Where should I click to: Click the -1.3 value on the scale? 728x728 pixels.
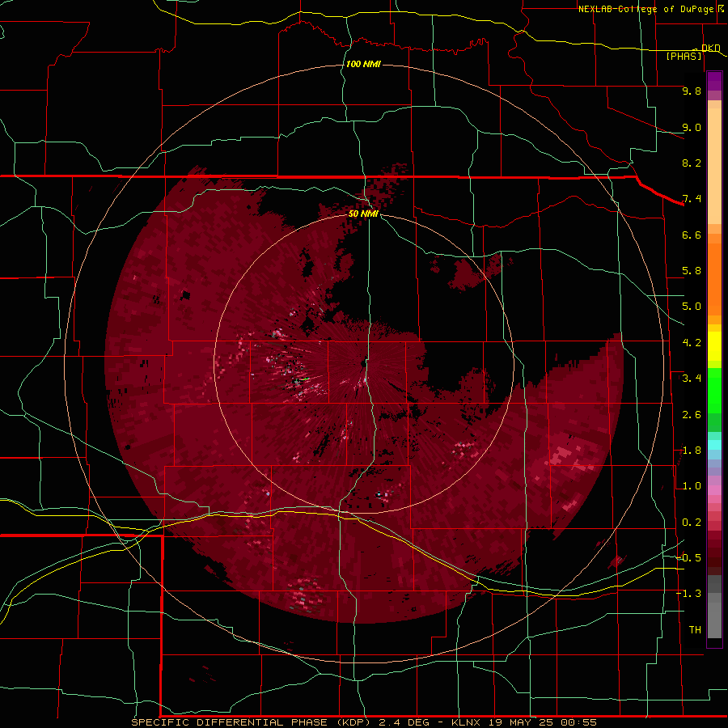click(688, 594)
